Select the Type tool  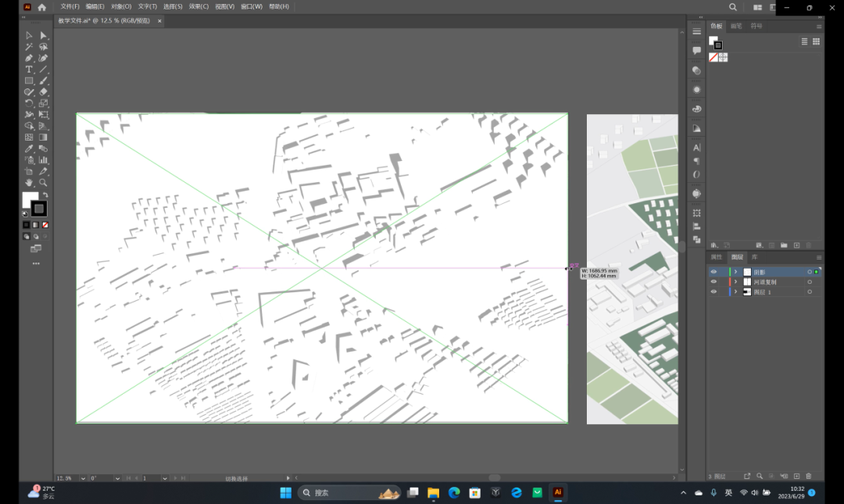(x=29, y=70)
